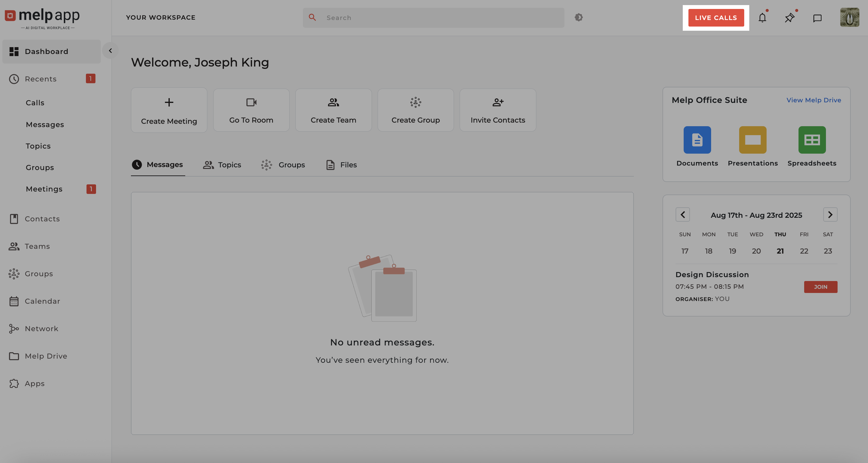Click the pinned items pin icon
This screenshot has height=463, width=868.
click(x=790, y=18)
